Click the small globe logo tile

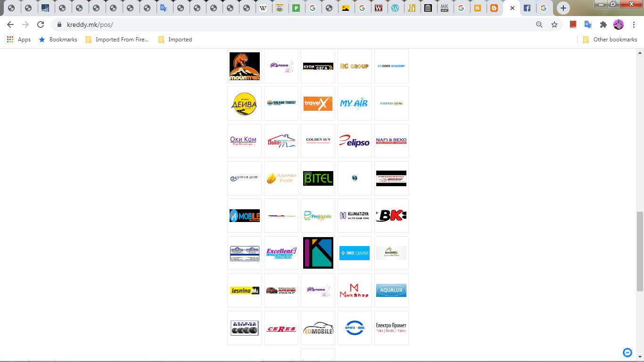(355, 178)
